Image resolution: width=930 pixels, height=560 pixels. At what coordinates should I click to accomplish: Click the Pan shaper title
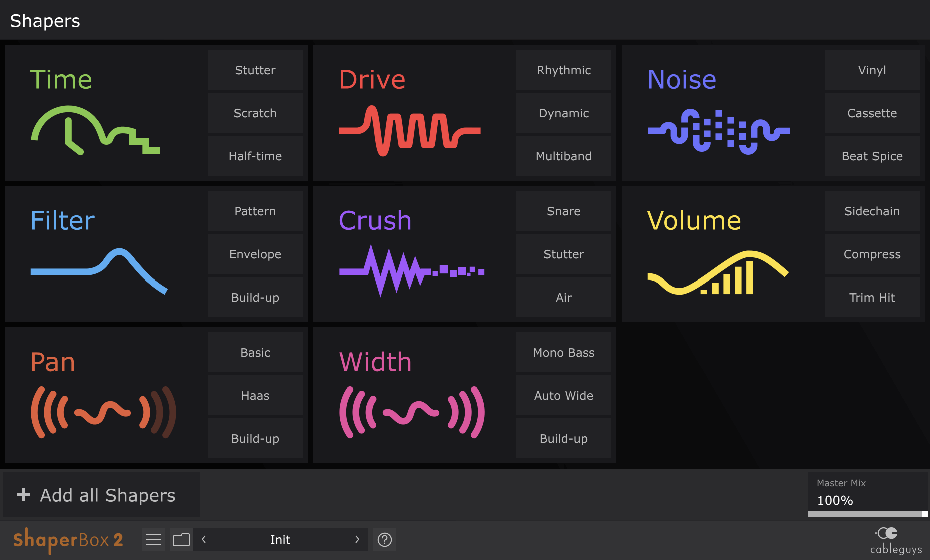[53, 362]
